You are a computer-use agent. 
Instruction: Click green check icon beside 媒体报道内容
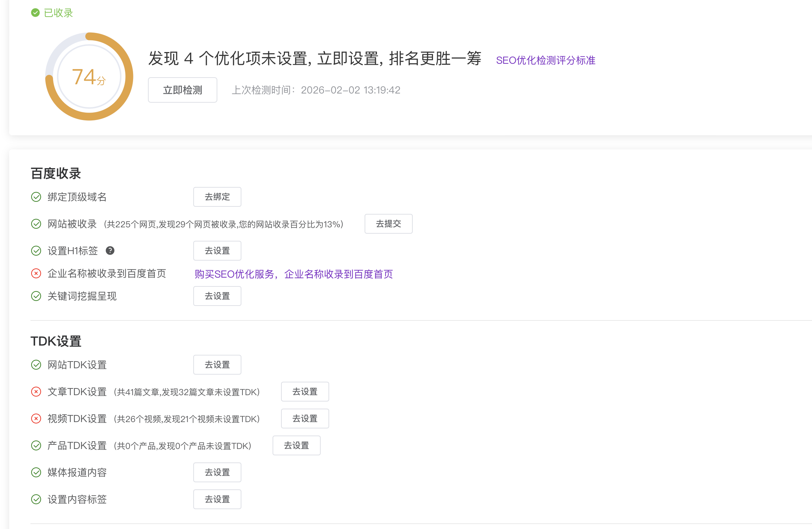pos(36,472)
